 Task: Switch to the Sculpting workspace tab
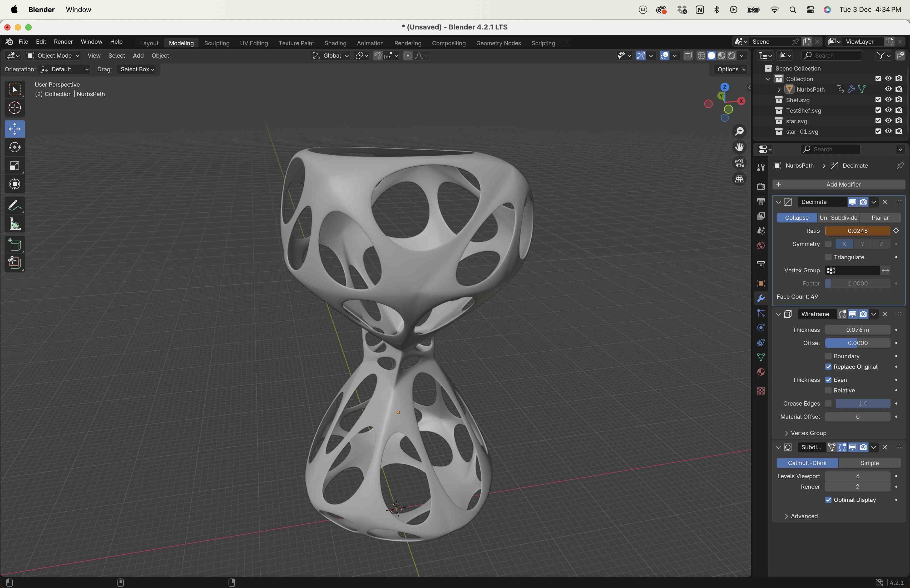[216, 43]
